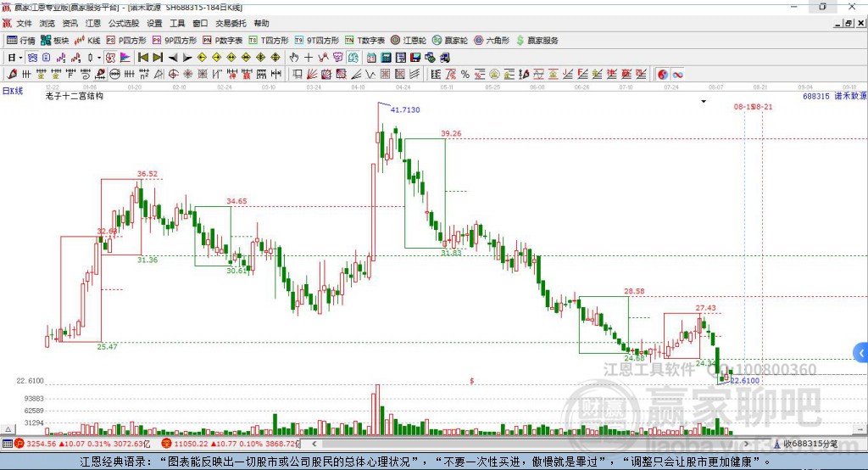Select the red target circle tool

point(173,75)
